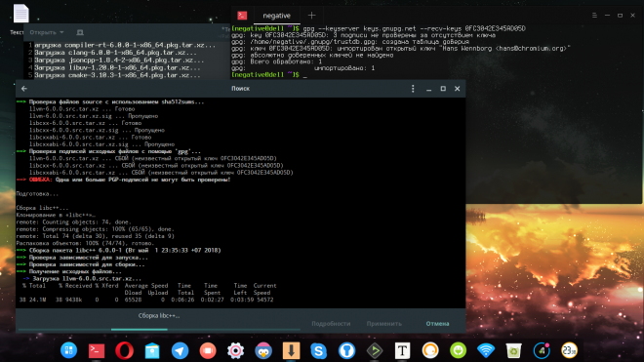Minimize the terminal window
Viewport: 644px width, 362px height.
pyautogui.click(x=607, y=16)
